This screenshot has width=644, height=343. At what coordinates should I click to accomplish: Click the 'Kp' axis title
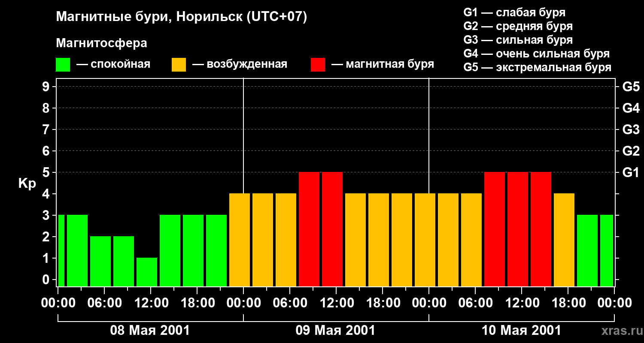(27, 184)
